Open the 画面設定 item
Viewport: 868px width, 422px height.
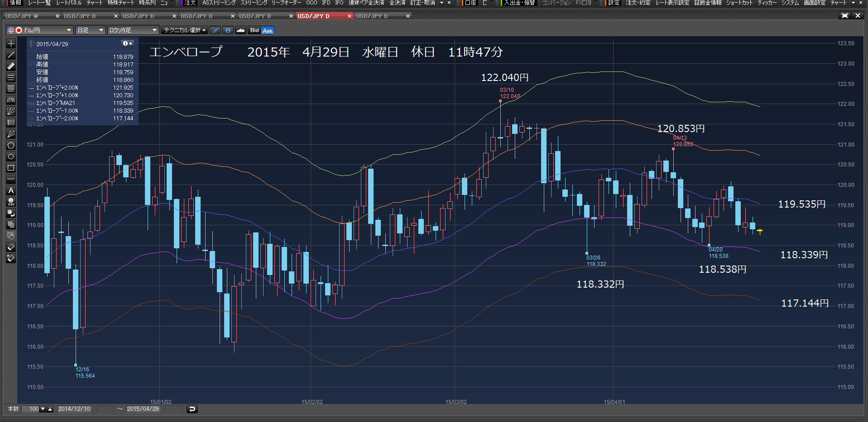[x=815, y=3]
